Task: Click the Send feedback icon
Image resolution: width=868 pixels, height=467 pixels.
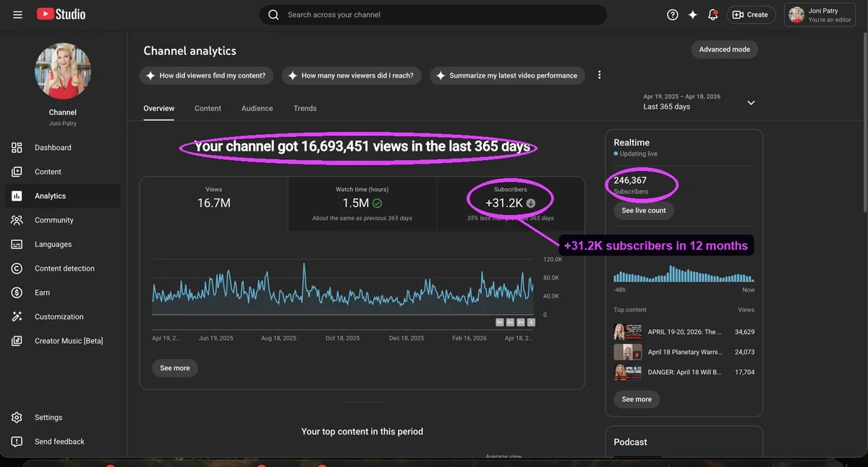Action: tap(17, 442)
